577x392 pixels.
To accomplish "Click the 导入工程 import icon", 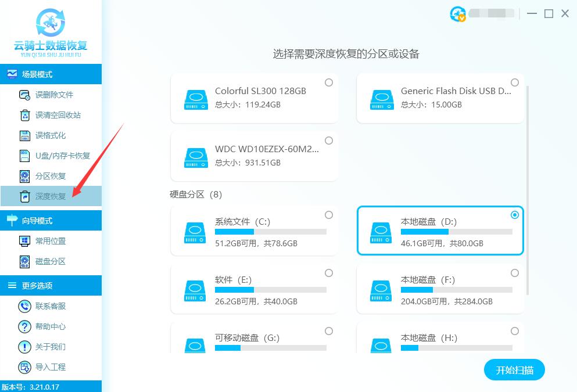I will point(24,367).
